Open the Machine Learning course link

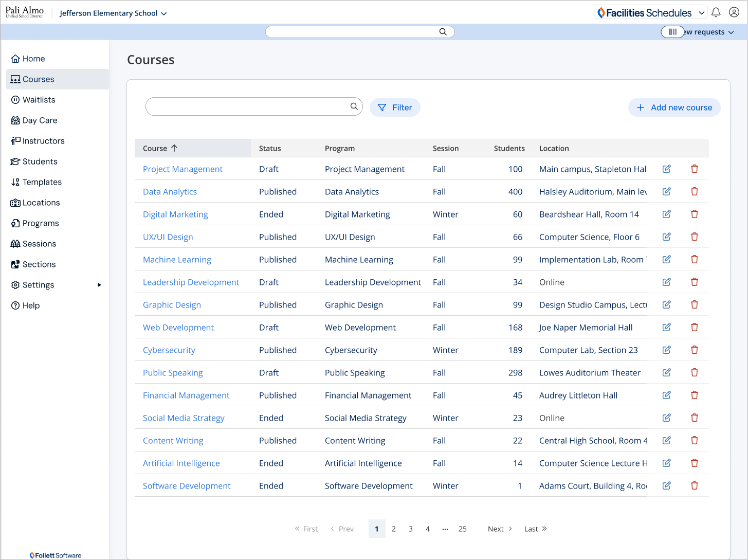pyautogui.click(x=177, y=259)
